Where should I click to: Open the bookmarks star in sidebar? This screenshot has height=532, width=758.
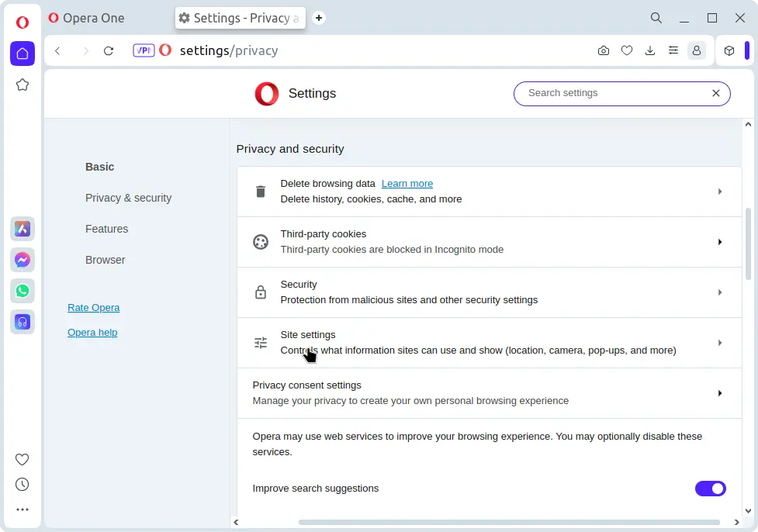point(22,85)
